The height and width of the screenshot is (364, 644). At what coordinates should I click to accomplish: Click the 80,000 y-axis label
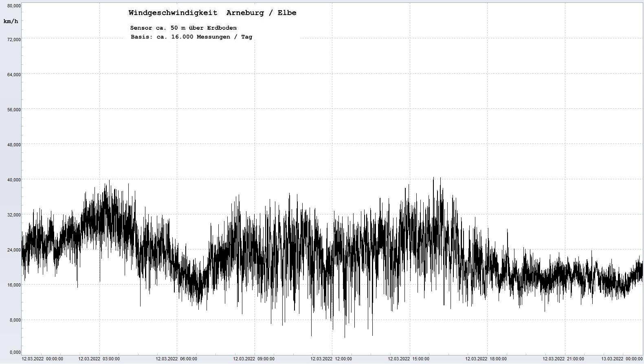pyautogui.click(x=14, y=6)
